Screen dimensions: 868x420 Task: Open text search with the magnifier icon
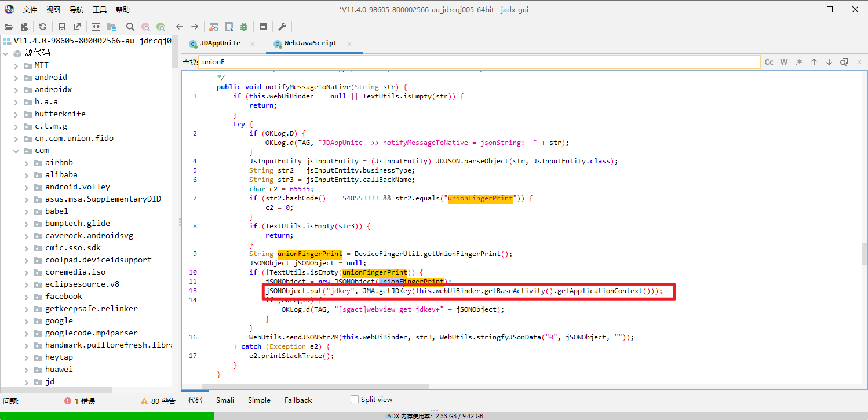point(130,27)
